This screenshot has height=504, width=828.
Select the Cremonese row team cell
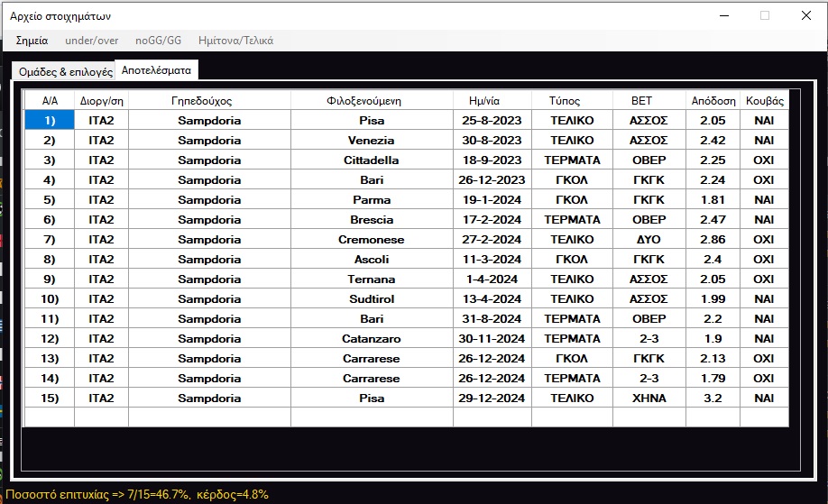coord(371,240)
